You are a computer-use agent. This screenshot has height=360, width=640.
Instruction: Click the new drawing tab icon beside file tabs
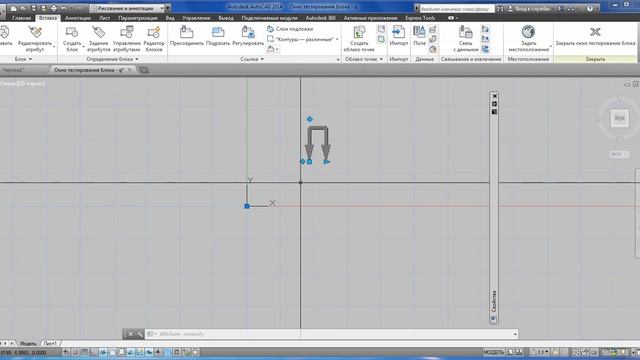(144, 70)
